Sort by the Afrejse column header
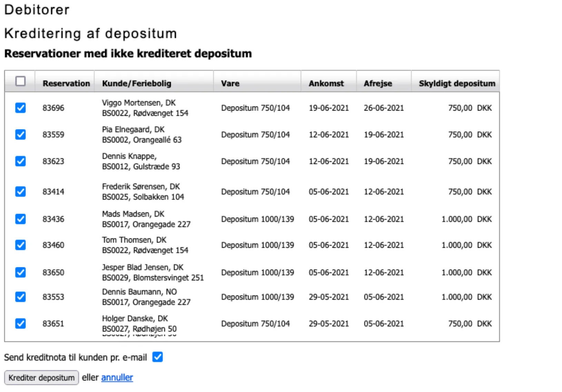The width and height of the screenshot is (562, 392). click(x=378, y=83)
